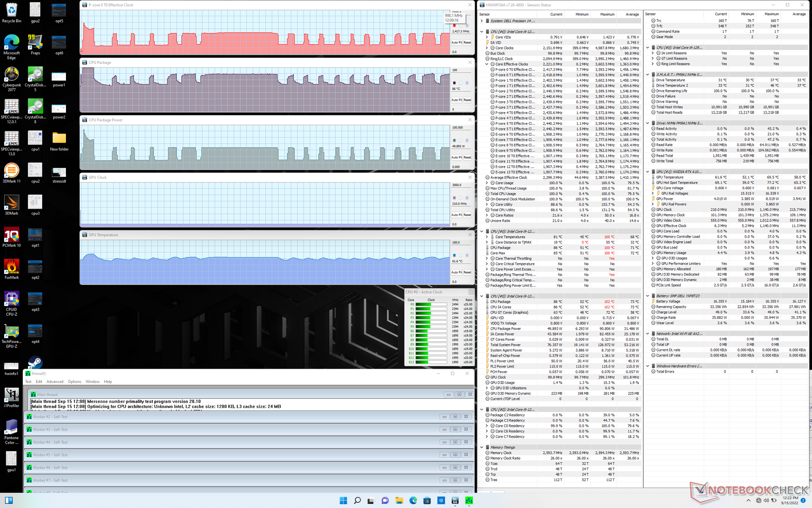Click Windows Start button on taskbar
The width and height of the screenshot is (812, 508).
tap(343, 501)
